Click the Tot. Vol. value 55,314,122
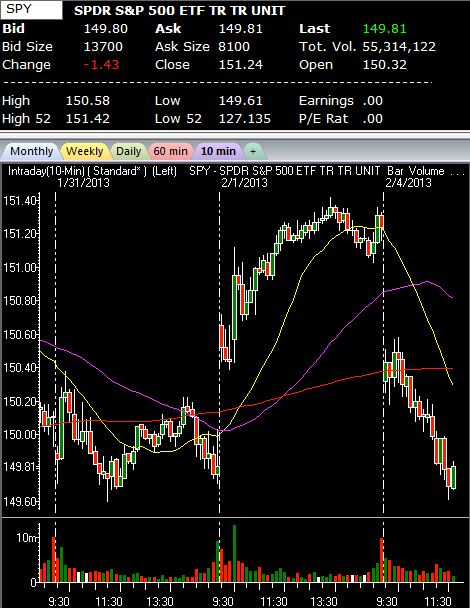470x608 pixels. point(399,47)
